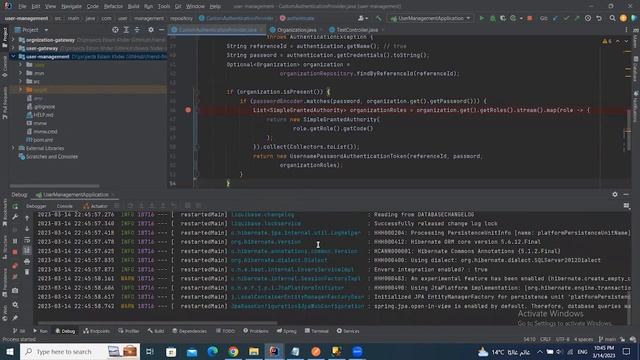Open Microsoft Edge from the taskbar
Screen dimensions: 640x360
(212, 351)
